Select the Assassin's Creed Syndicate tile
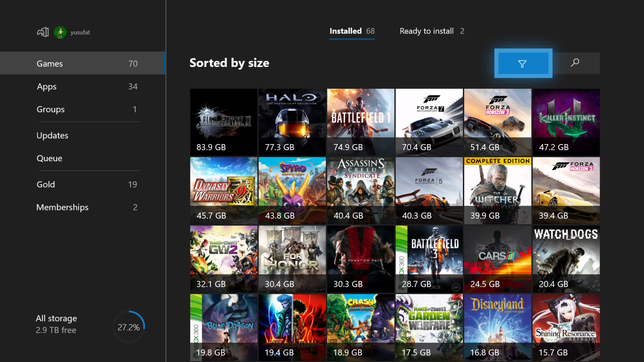644x362 pixels. [361, 191]
